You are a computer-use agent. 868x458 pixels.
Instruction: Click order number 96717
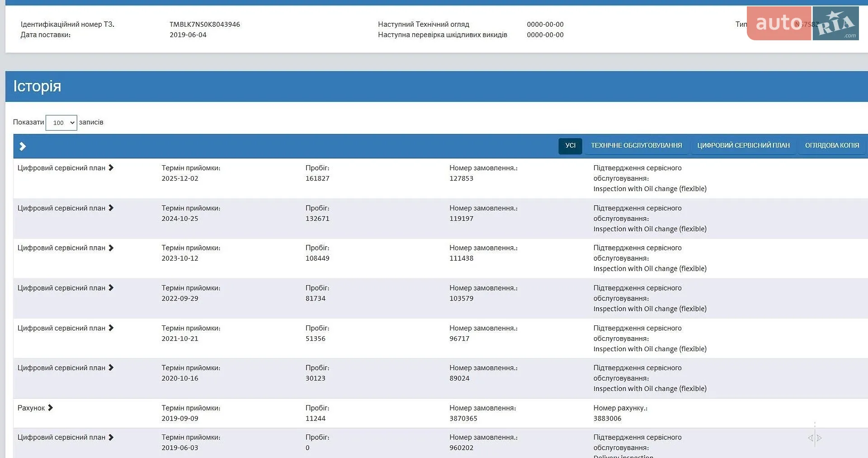[459, 339]
